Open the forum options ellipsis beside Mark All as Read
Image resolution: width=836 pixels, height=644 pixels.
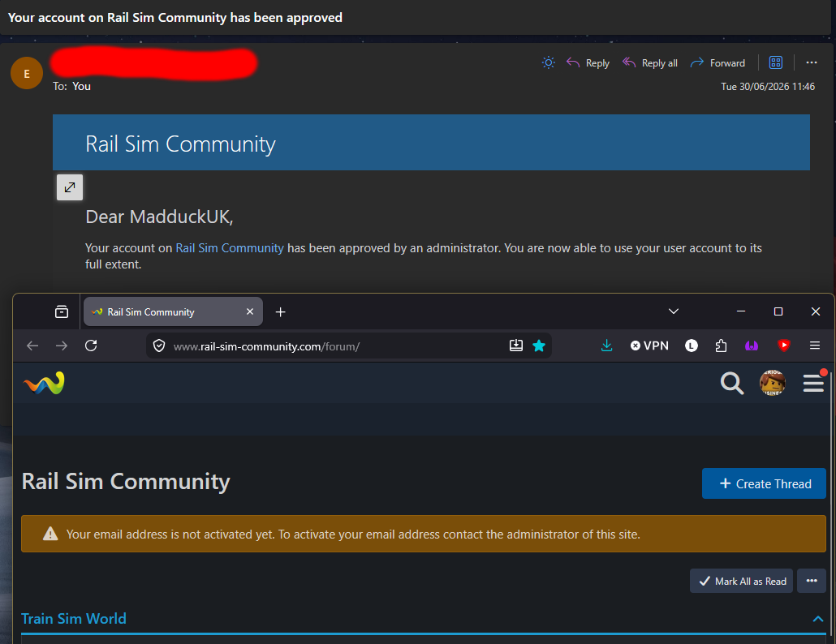pyautogui.click(x=812, y=582)
